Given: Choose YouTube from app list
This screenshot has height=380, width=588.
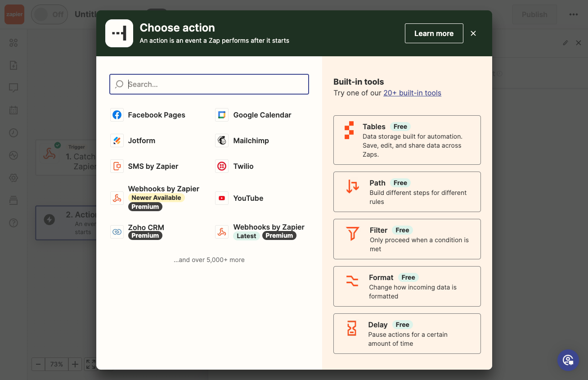Looking at the screenshot, I should [x=248, y=198].
